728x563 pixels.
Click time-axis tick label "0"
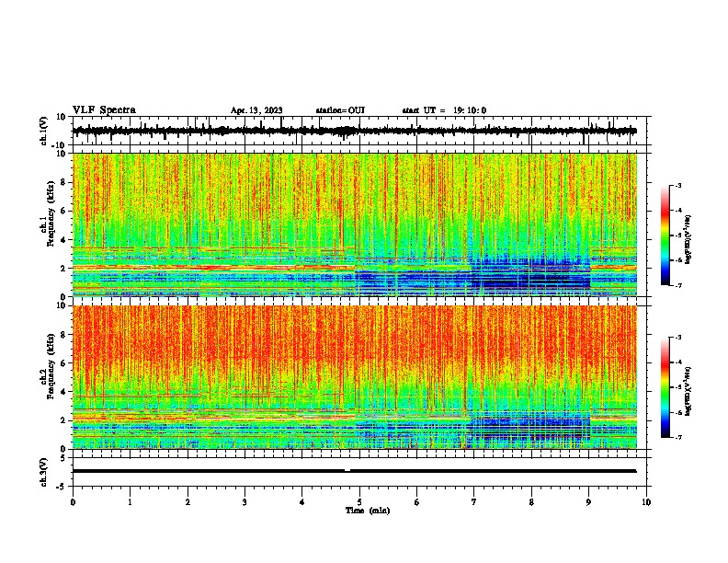pyautogui.click(x=73, y=502)
